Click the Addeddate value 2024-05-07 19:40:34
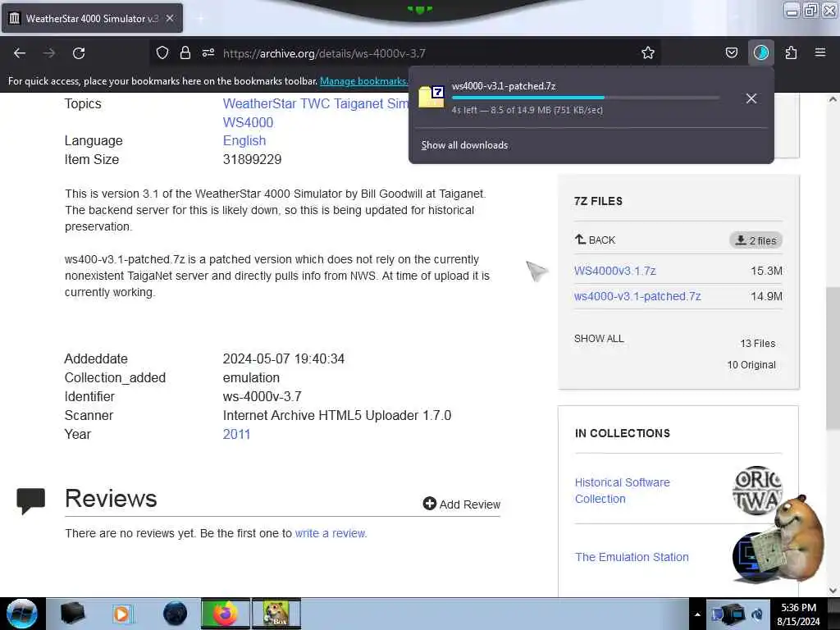 (283, 358)
